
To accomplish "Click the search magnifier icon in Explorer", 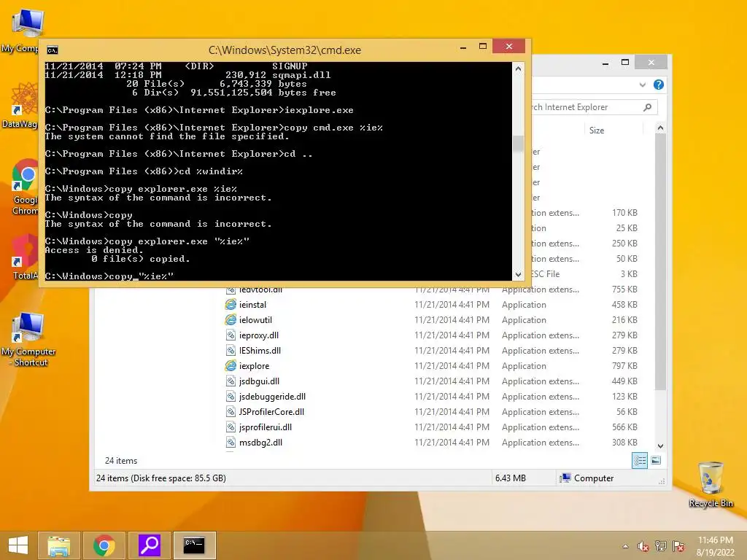I will [647, 108].
